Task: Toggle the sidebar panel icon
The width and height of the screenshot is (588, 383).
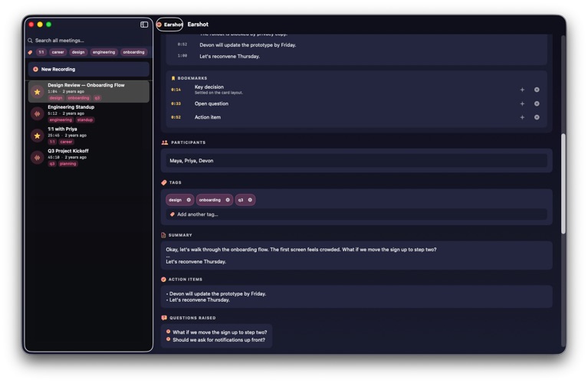Action: [144, 25]
